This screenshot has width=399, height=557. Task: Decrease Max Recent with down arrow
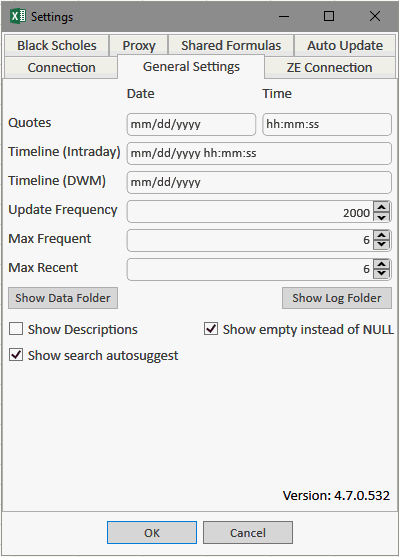coord(382,275)
